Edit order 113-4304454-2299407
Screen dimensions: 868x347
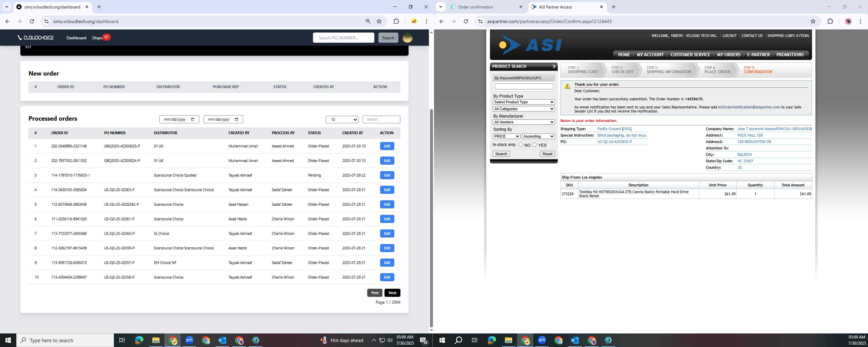click(x=387, y=277)
